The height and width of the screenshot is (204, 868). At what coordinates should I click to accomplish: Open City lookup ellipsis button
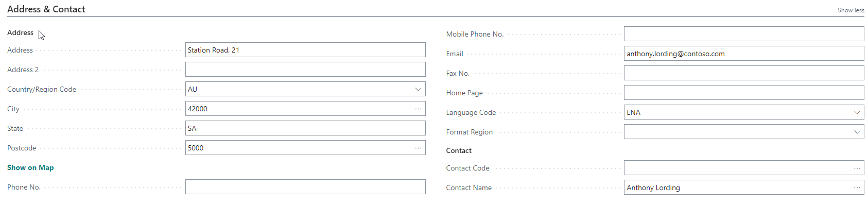point(418,109)
